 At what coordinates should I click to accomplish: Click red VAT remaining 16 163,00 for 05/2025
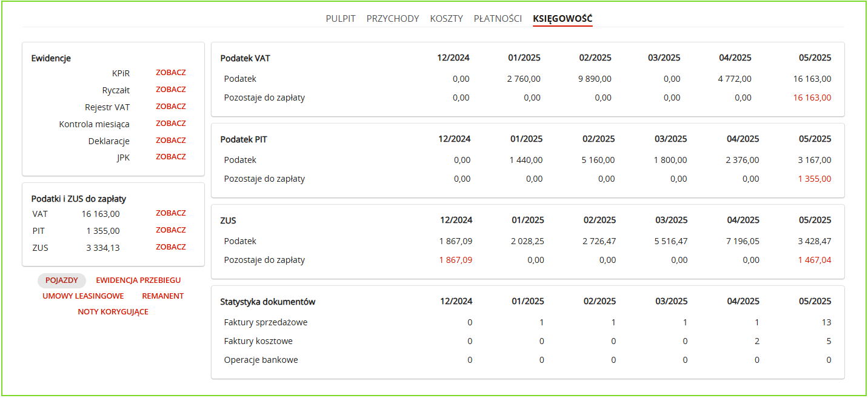coord(812,98)
